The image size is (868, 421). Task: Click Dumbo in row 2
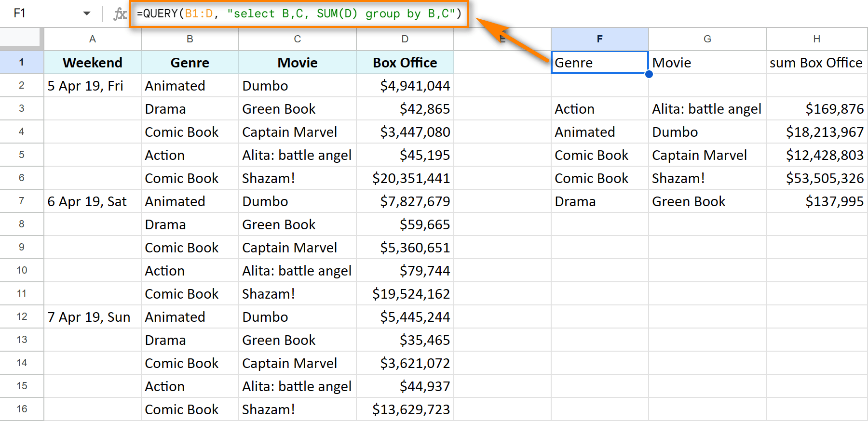pyautogui.click(x=298, y=86)
